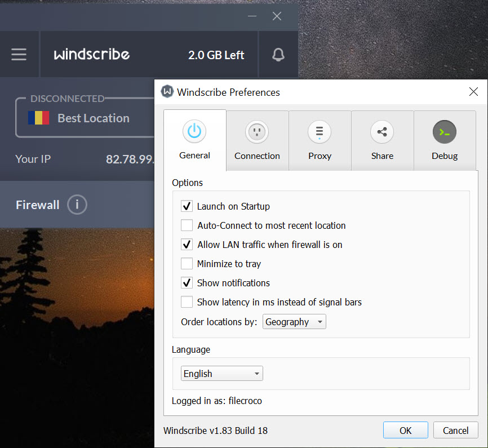Open the Windscribe hamburger menu
Screen dimensions: 488x448
coord(19,55)
